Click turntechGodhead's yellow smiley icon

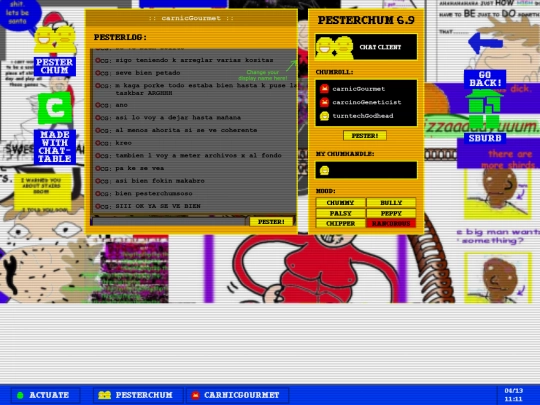click(324, 116)
